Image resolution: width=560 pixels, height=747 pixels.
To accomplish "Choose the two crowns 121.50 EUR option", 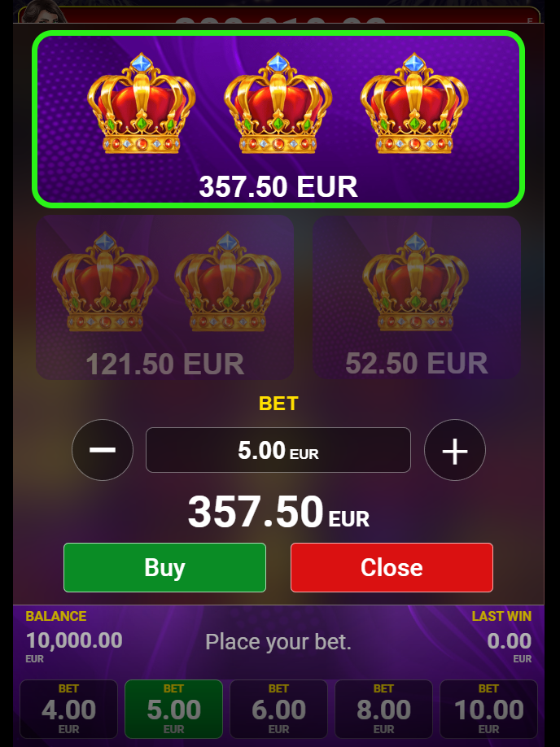I will 164,297.
